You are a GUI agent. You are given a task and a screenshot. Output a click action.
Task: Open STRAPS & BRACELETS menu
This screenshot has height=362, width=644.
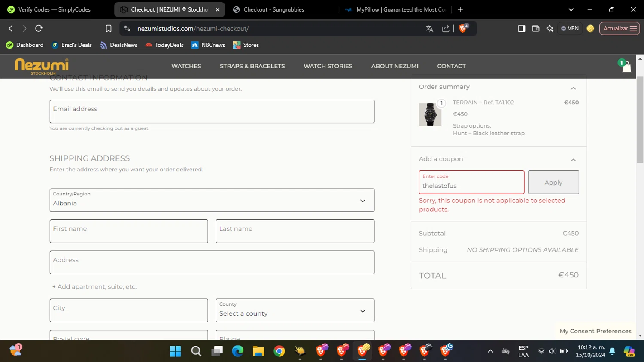(x=252, y=66)
